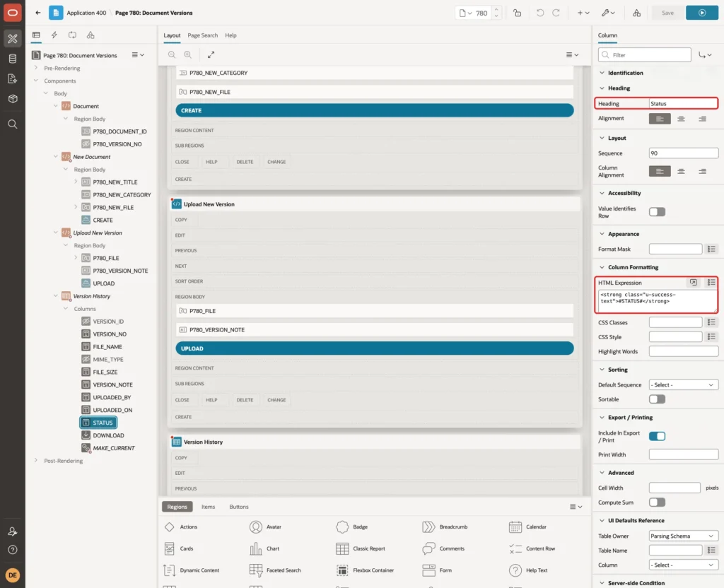Click the Redo icon
Image resolution: width=724 pixels, height=588 pixels.
[556, 13]
